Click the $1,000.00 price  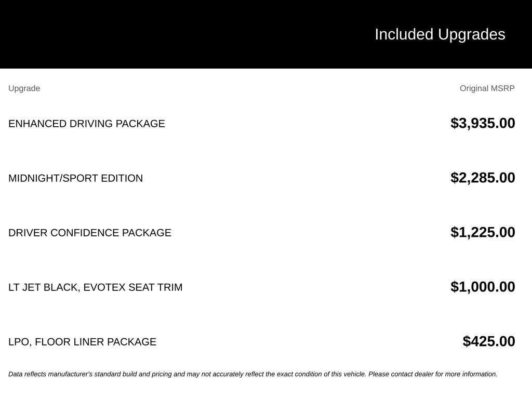(483, 287)
